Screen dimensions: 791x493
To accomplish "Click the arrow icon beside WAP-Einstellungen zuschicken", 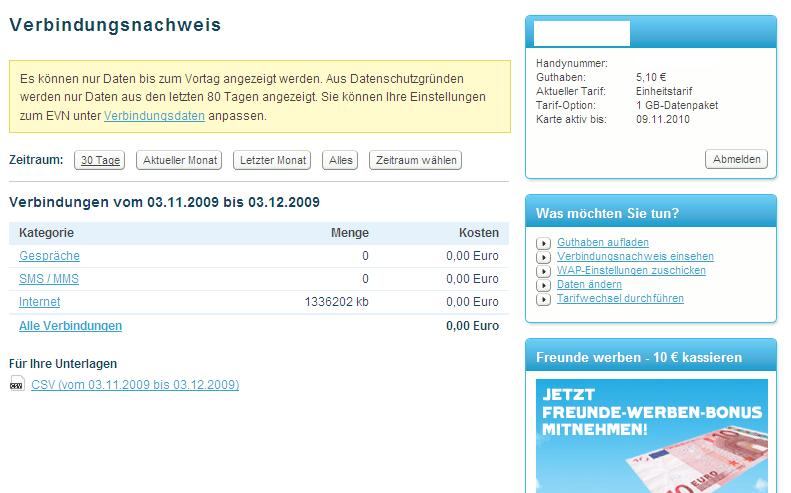I will (x=543, y=271).
